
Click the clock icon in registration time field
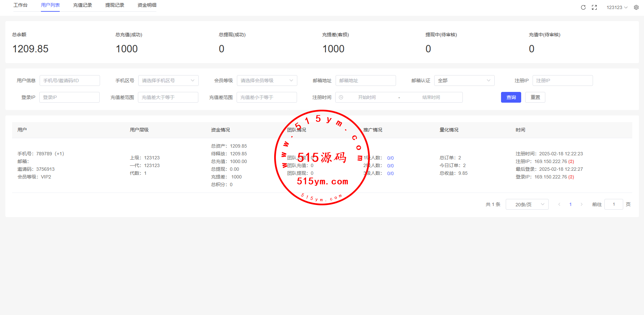tap(341, 97)
